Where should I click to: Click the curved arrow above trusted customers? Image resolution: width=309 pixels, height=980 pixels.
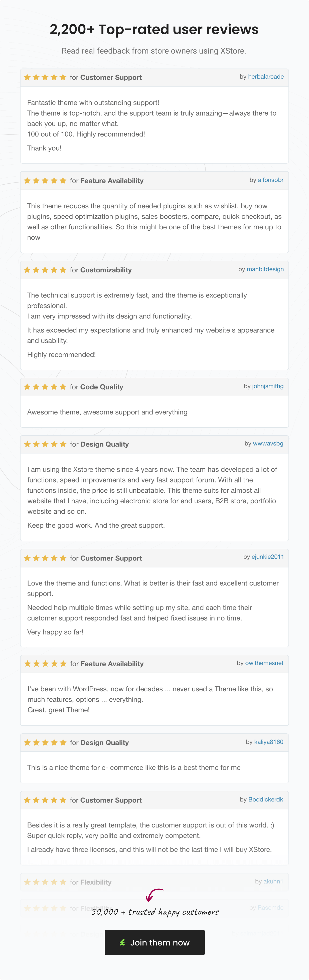pyautogui.click(x=154, y=895)
